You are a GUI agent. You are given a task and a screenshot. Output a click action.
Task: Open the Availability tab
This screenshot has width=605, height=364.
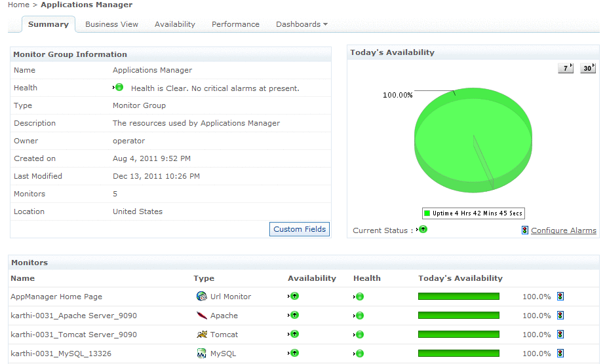tap(175, 24)
